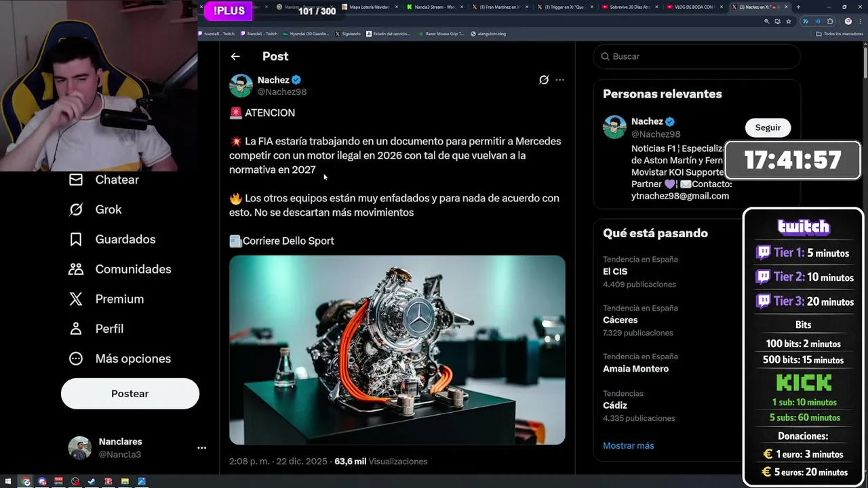Screen dimensions: 868x488
Task: Follow Nachez with Seguir button
Action: (768, 127)
